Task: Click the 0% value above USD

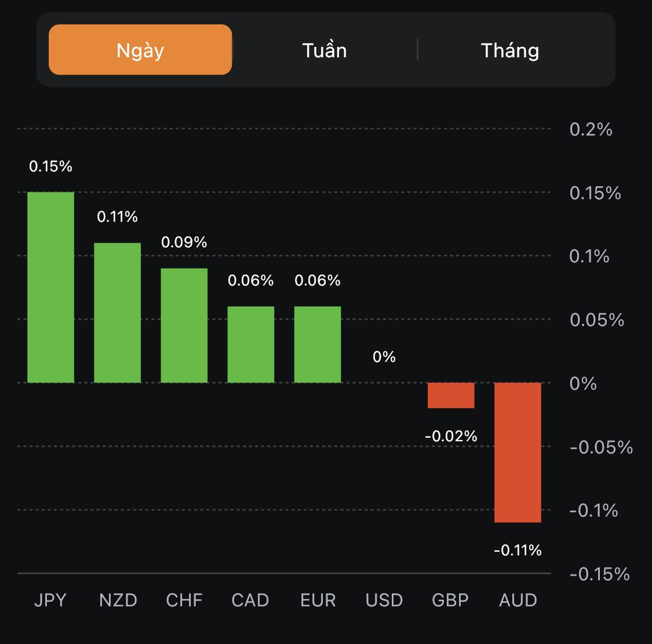Action: [384, 357]
